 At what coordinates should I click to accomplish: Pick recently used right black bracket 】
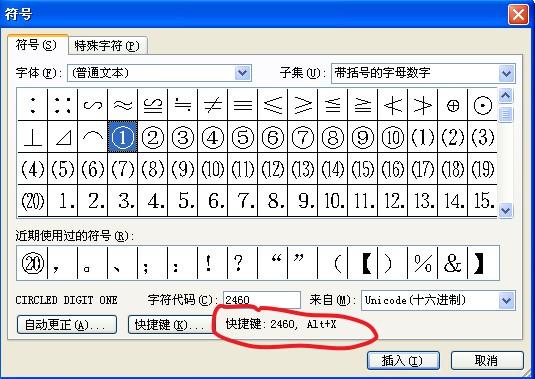(482, 263)
